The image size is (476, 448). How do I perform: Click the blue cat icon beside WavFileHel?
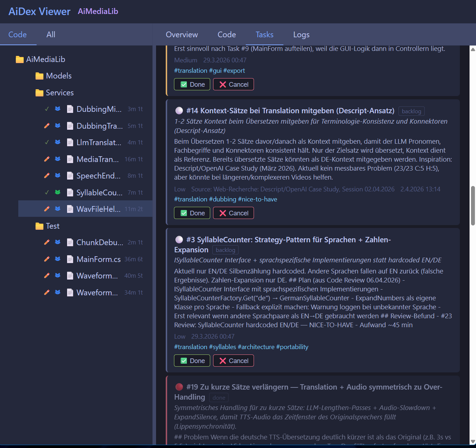pos(58,209)
